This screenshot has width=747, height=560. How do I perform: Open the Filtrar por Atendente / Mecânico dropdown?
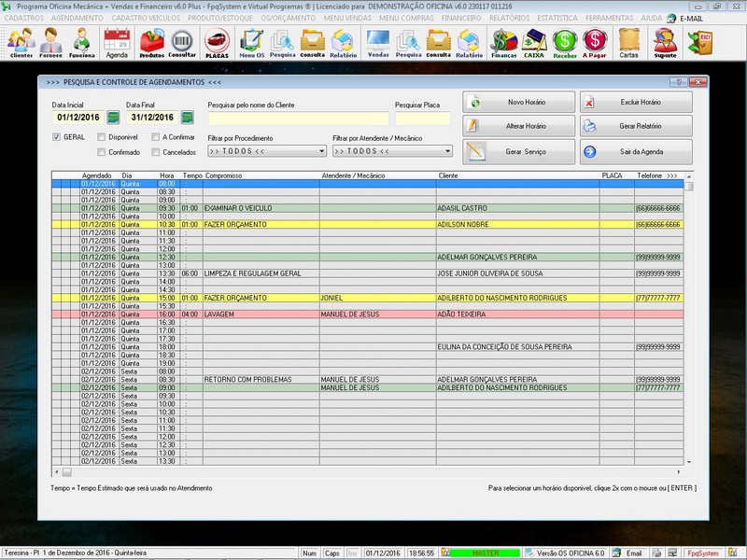(447, 150)
